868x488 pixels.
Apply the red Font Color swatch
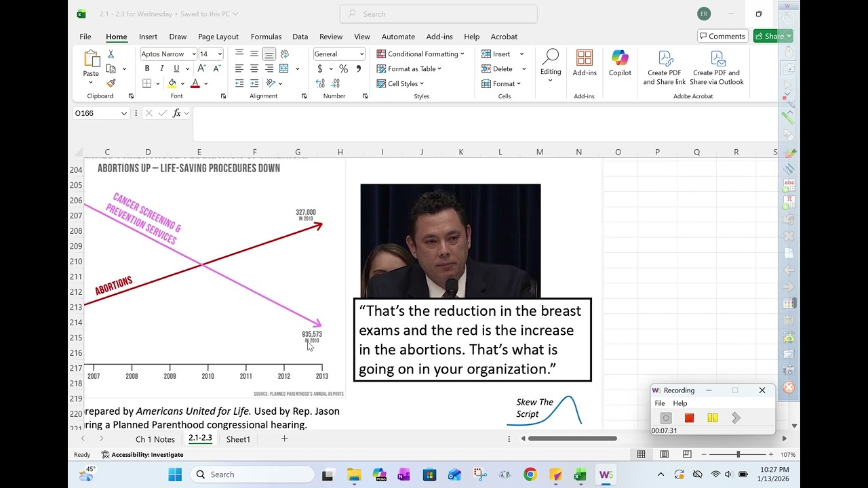coord(195,83)
